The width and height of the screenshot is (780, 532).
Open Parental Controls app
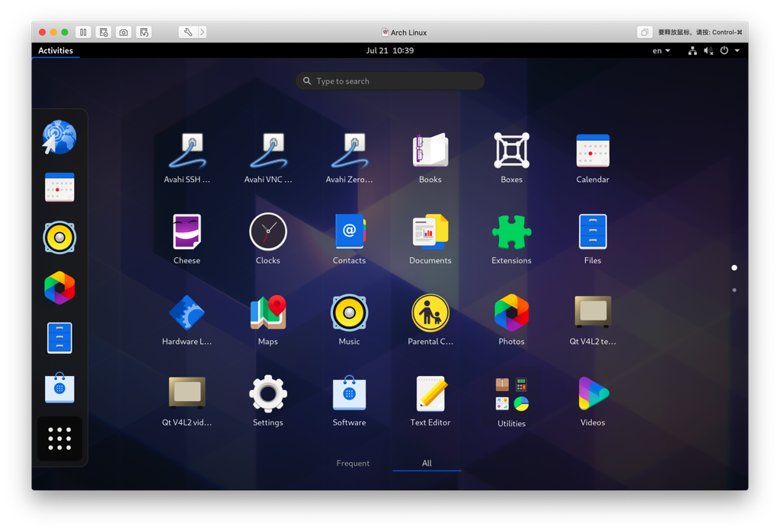coord(430,313)
